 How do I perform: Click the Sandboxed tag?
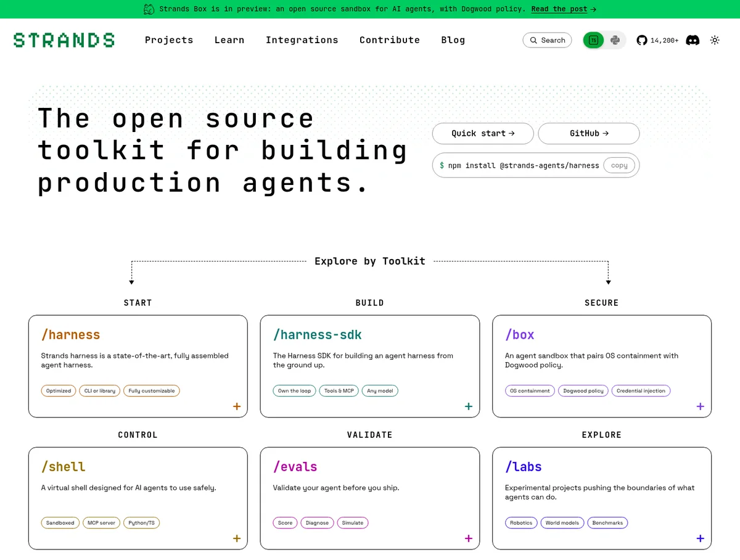[x=60, y=522]
